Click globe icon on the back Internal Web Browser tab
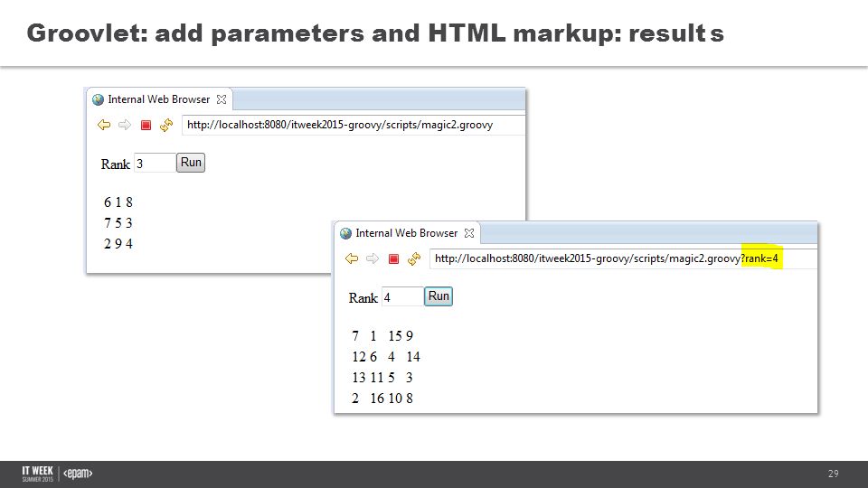The width and height of the screenshot is (868, 488). pos(98,99)
